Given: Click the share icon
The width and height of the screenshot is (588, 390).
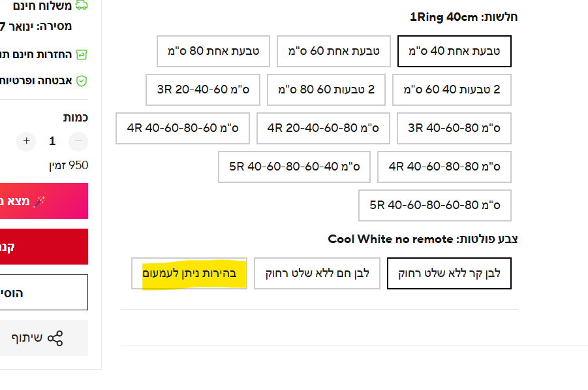Looking at the screenshot, I should pos(55,338).
